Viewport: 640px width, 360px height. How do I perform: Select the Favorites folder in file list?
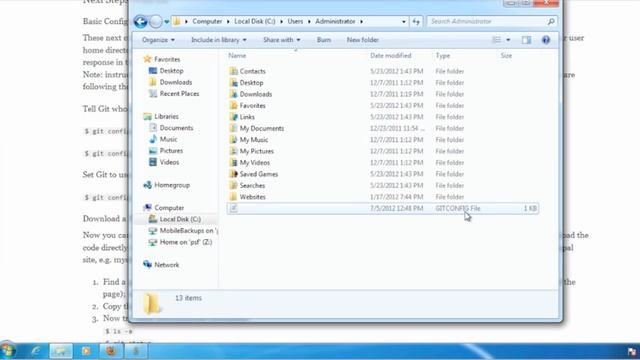coord(252,105)
